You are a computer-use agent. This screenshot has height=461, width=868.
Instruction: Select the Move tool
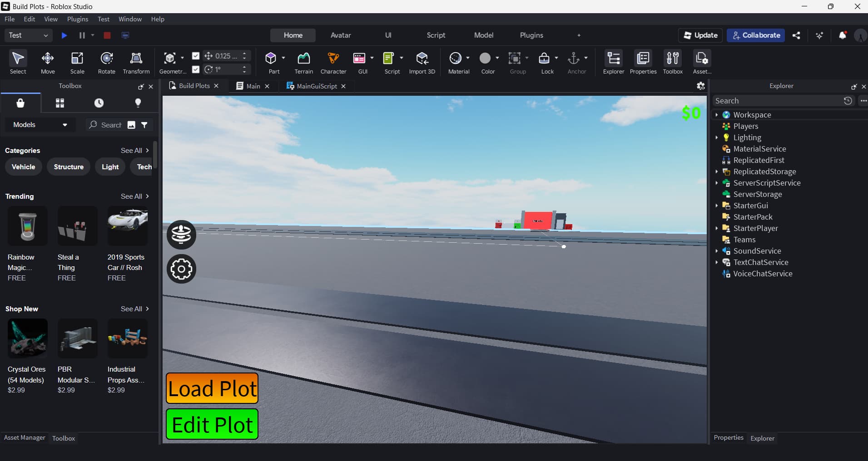point(48,62)
